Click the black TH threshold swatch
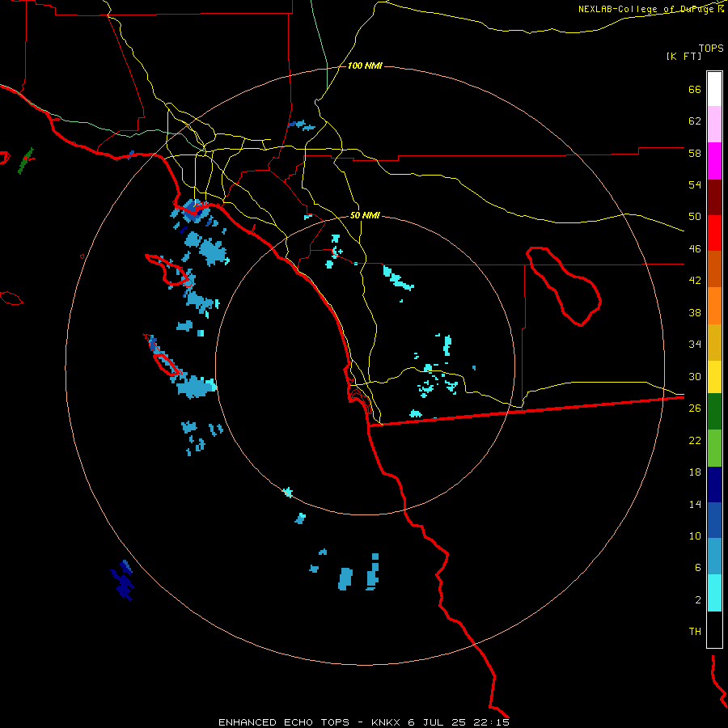The height and width of the screenshot is (728, 728). coord(714,629)
